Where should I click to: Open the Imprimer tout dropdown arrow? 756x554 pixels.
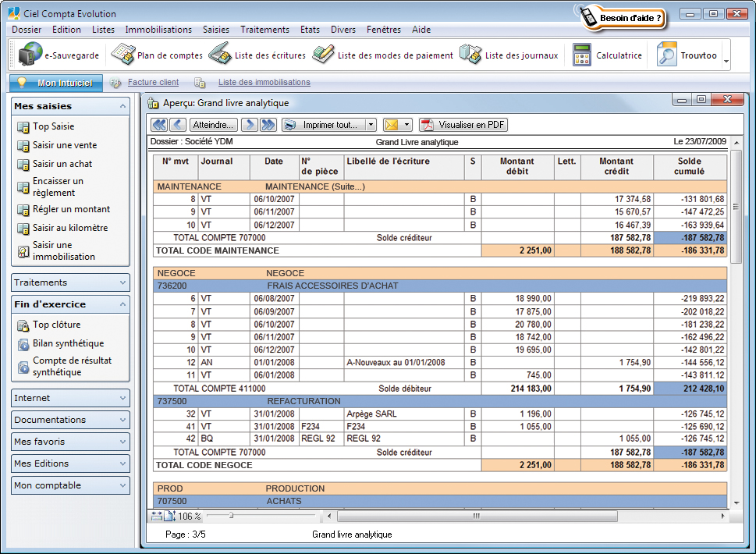tap(371, 125)
